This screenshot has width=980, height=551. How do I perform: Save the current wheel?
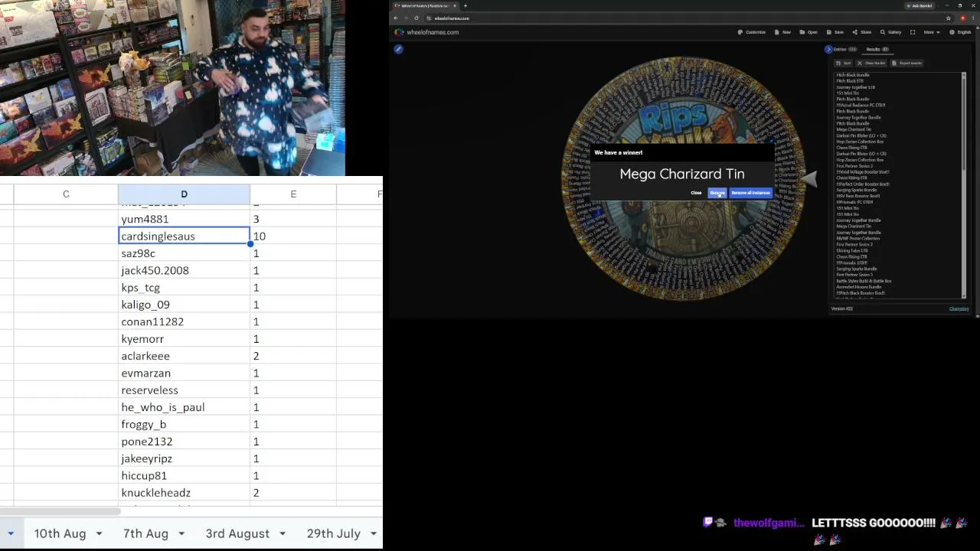click(x=835, y=32)
